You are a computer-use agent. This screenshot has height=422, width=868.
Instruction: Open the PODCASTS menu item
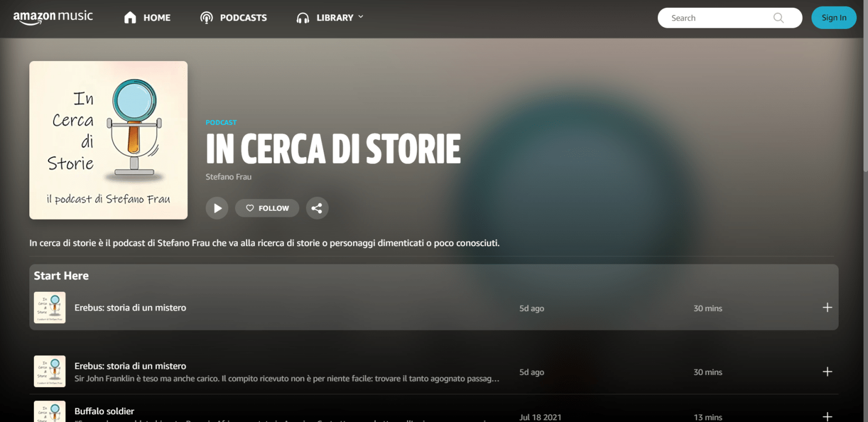click(243, 18)
